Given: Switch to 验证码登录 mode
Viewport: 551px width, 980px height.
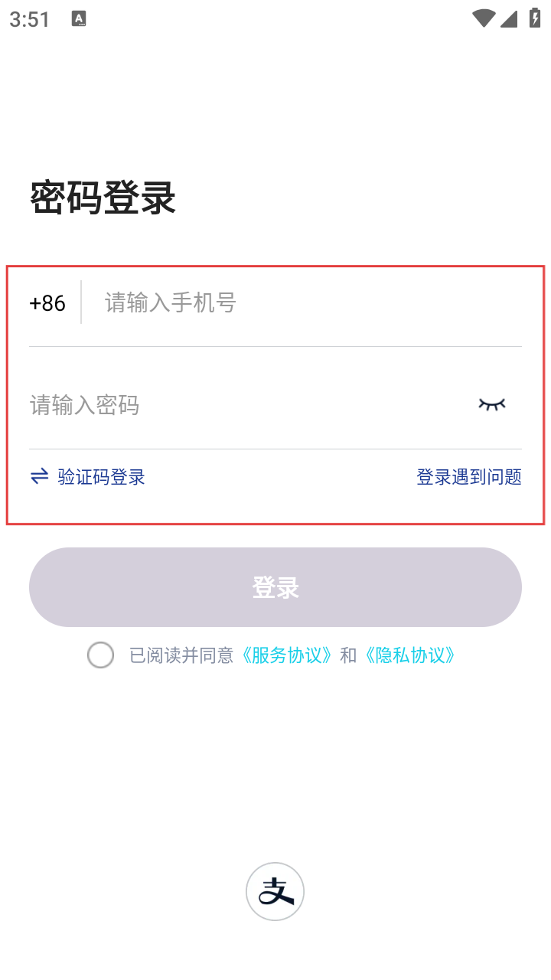Looking at the screenshot, I should tap(101, 477).
